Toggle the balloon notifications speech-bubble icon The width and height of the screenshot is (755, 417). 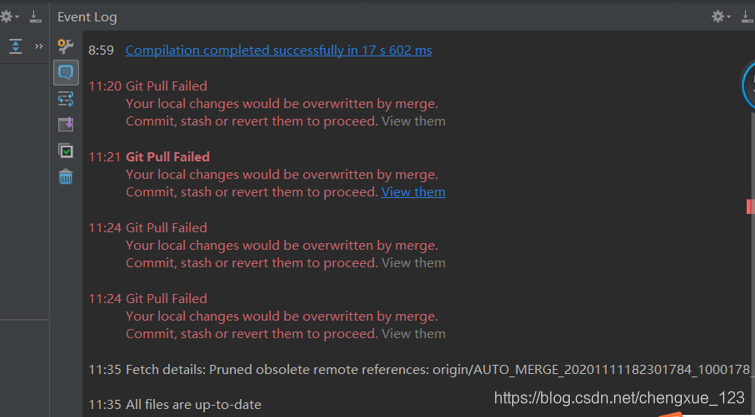[65, 73]
